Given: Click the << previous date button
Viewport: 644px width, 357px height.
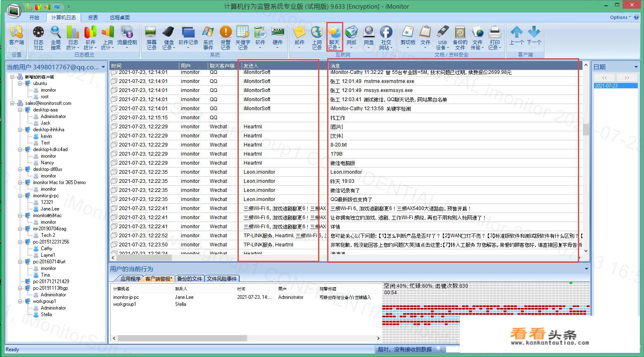Looking at the screenshot, I should 604,78.
